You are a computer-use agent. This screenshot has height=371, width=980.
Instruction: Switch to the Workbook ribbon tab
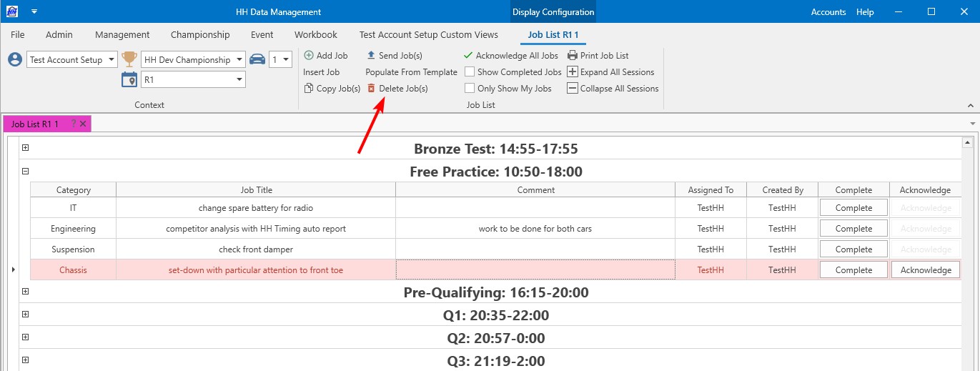(315, 34)
